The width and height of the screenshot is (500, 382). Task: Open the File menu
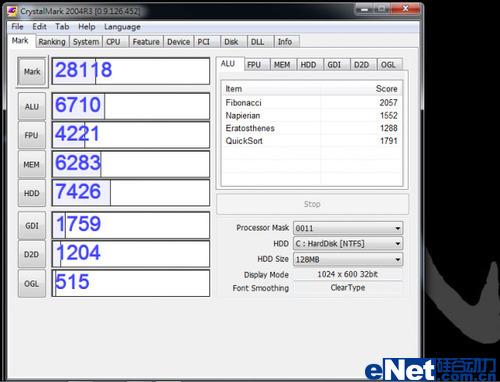(17, 27)
